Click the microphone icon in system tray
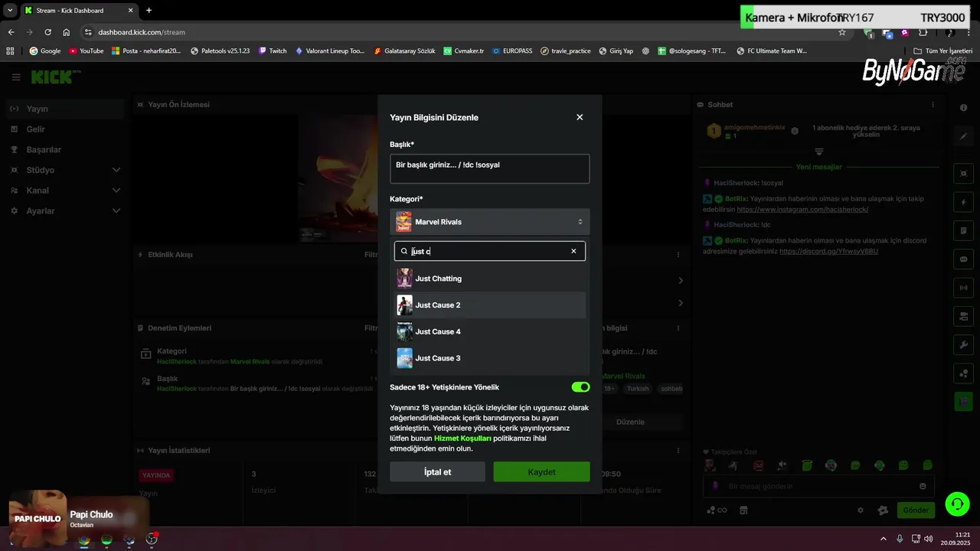 pyautogui.click(x=900, y=539)
